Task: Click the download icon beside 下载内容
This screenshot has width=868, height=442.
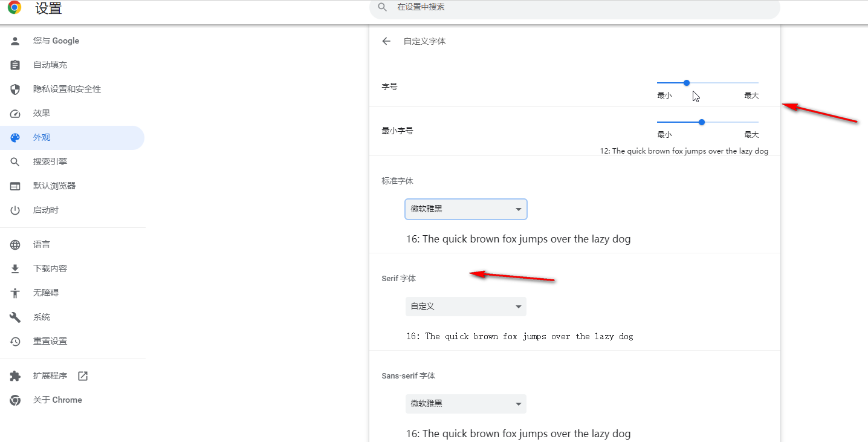Action: point(15,269)
